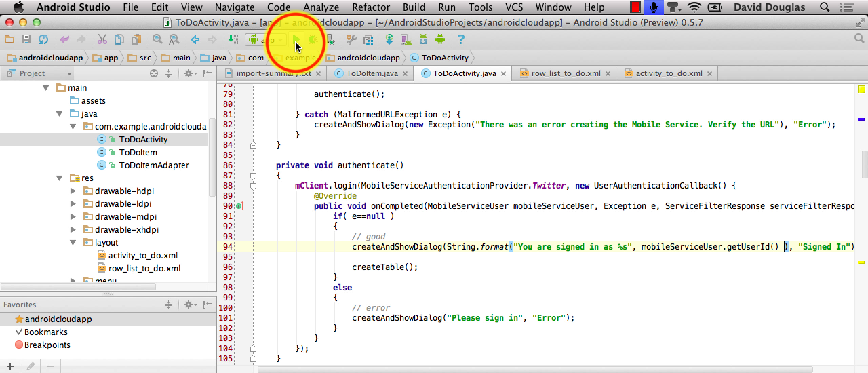Open the Refactor menu
The width and height of the screenshot is (868, 373).
coord(370,7)
